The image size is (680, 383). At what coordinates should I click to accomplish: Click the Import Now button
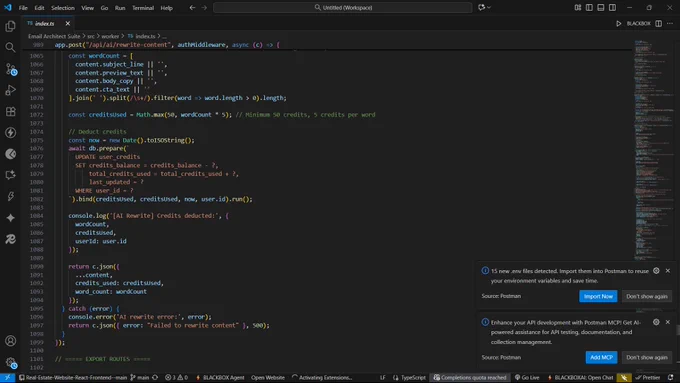tap(598, 296)
